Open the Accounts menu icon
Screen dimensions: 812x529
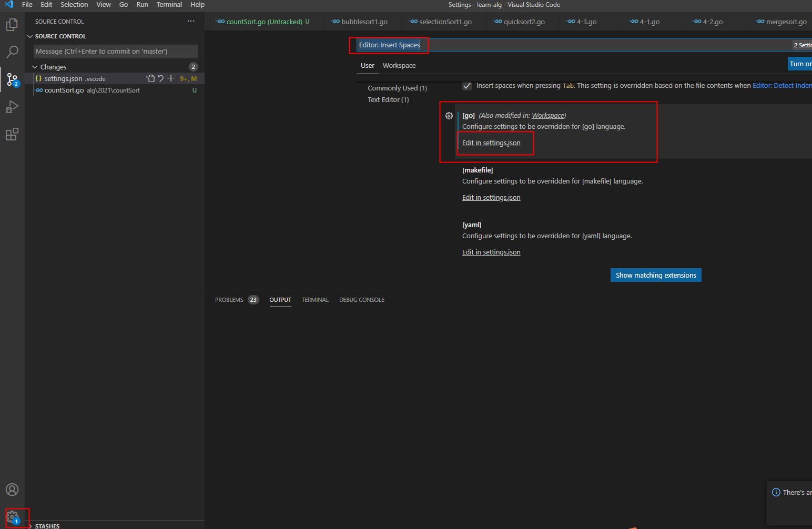pos(12,490)
